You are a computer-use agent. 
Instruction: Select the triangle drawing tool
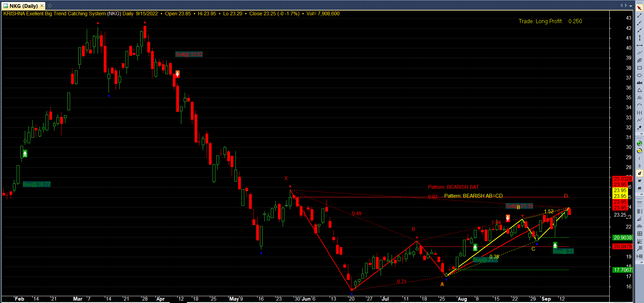tap(640, 90)
